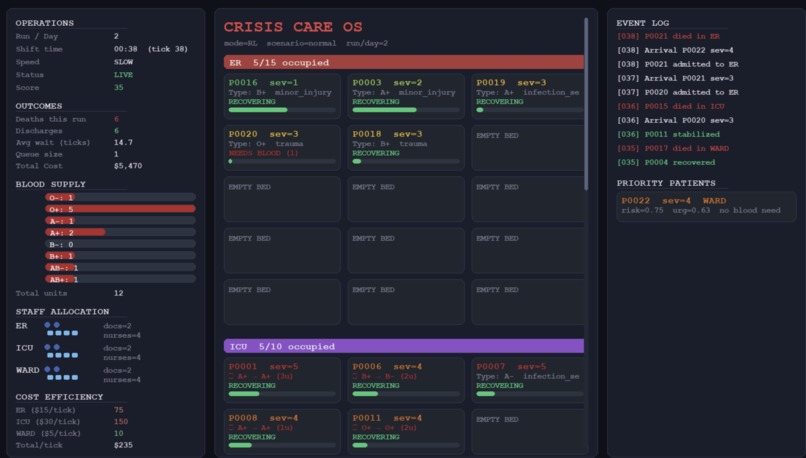Click the AB- blood supply bar
This screenshot has height=458, width=806.
[x=120, y=267]
